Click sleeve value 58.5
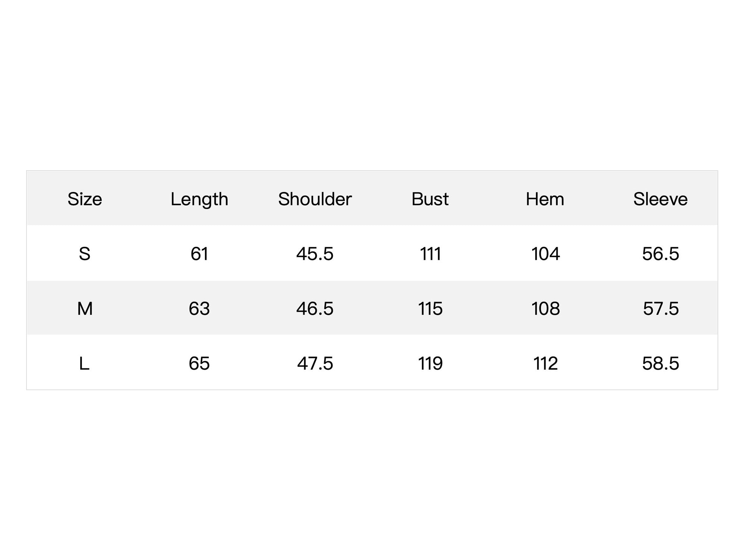 (x=660, y=363)
